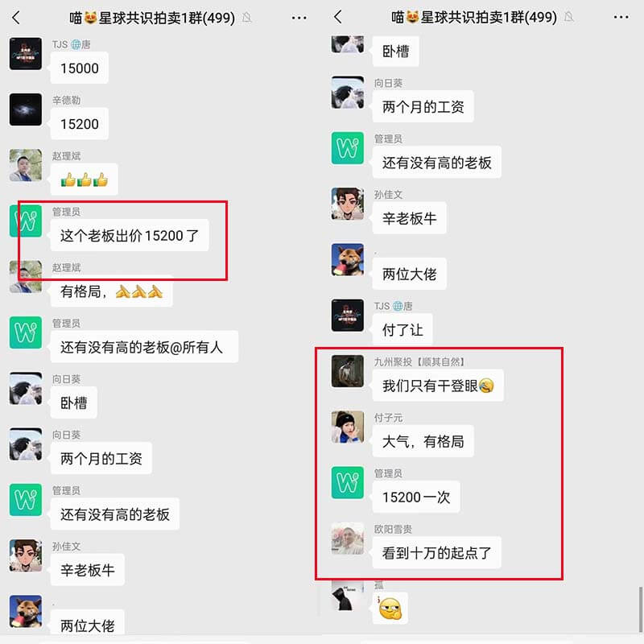Tap 付子元's avatar beside 大气，有格局
Screen dimensions: 644x644
pos(348,427)
